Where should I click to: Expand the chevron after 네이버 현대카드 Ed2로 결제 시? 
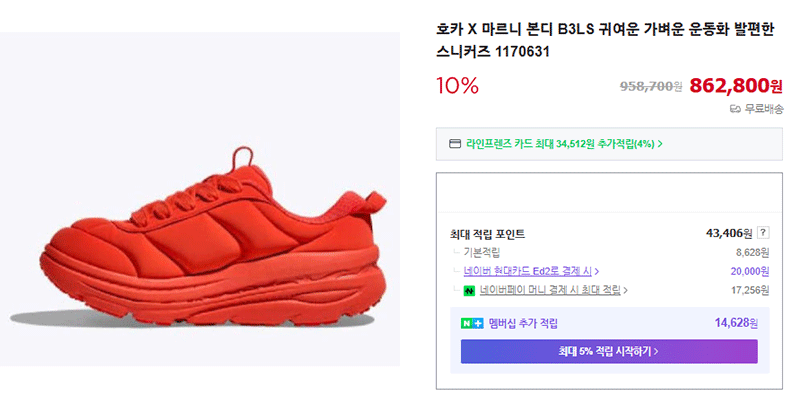tap(597, 271)
